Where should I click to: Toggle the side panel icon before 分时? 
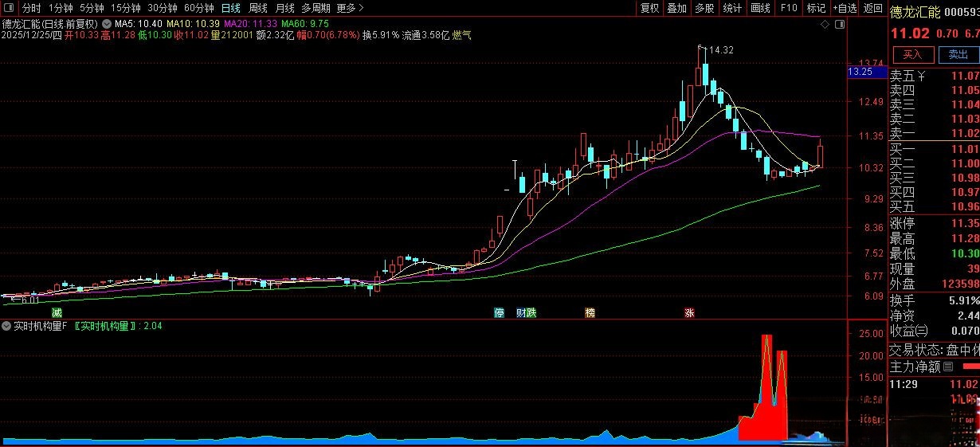[8, 8]
